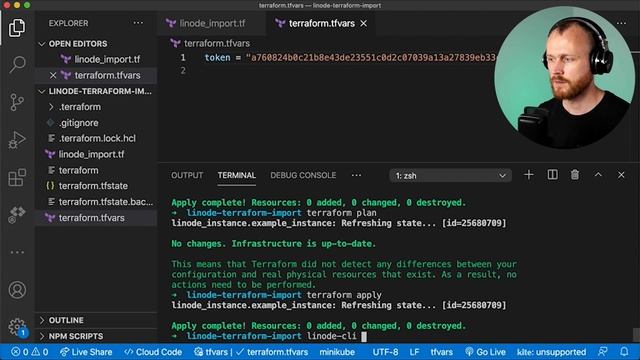Open the 1: zsh terminal selector dropdown

[x=450, y=176]
